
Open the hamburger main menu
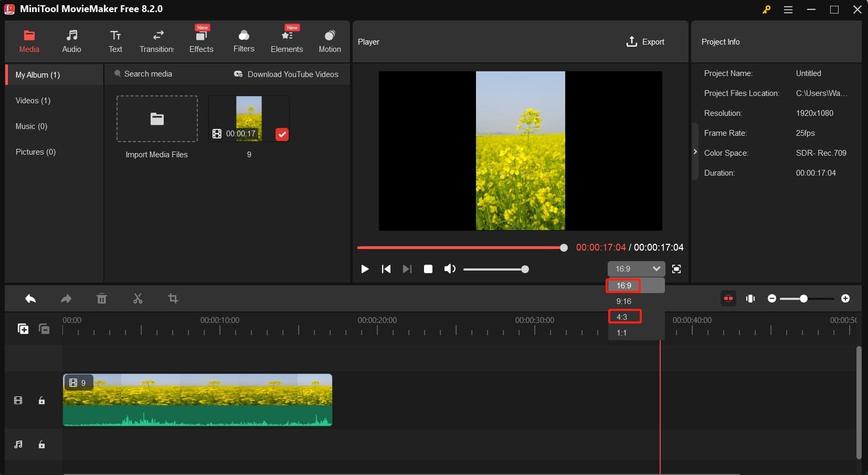pos(788,9)
